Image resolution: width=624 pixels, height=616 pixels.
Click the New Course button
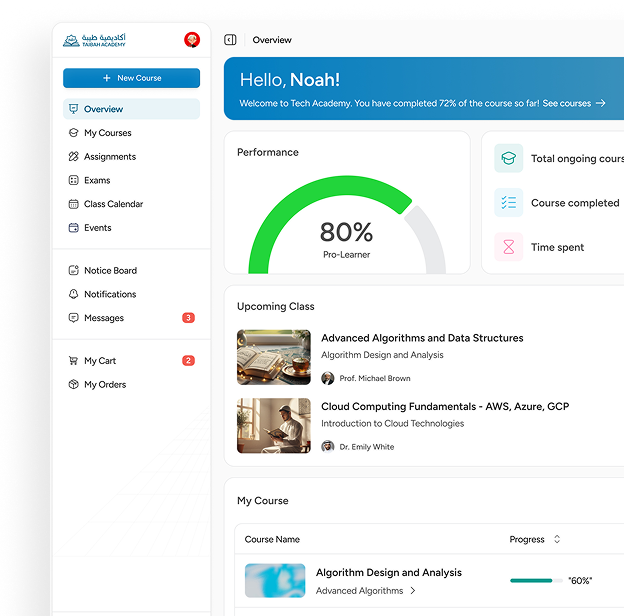pos(131,78)
